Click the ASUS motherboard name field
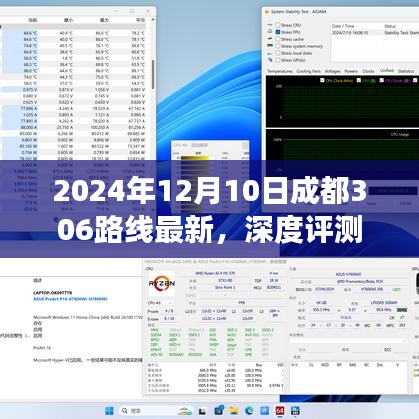This screenshot has height=419, width=419. pos(348,274)
